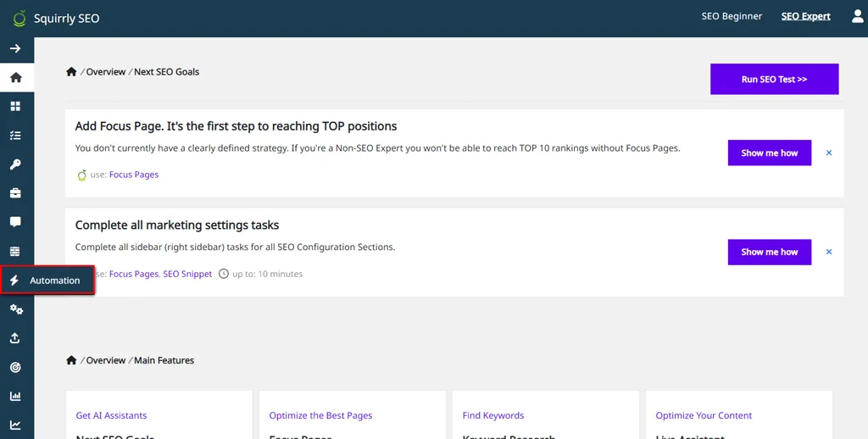Open Get AI Assistants card link
868x439 pixels.
111,416
